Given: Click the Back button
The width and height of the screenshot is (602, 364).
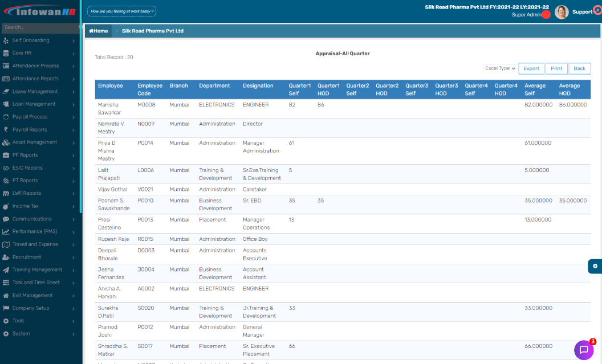Looking at the screenshot, I should [x=579, y=68].
